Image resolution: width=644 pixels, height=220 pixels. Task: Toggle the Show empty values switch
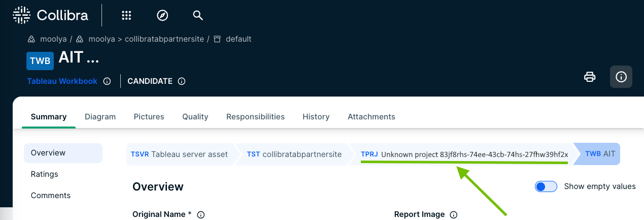coord(546,186)
